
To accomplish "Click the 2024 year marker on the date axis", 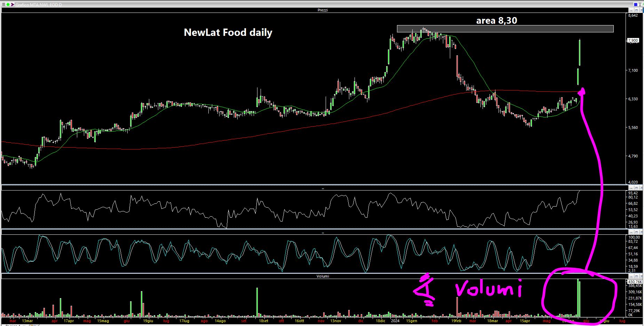I will pyautogui.click(x=395, y=321).
